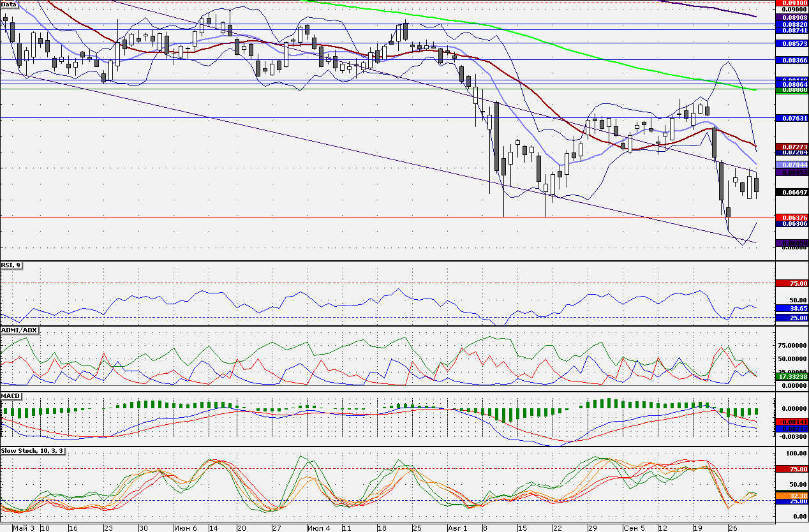Click the MACD axis value -0.00300
This screenshot has height=532, width=809.
click(794, 436)
